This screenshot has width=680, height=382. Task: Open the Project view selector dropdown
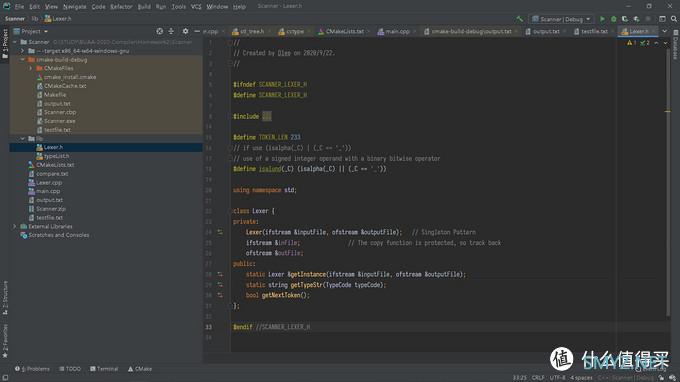(x=31, y=31)
